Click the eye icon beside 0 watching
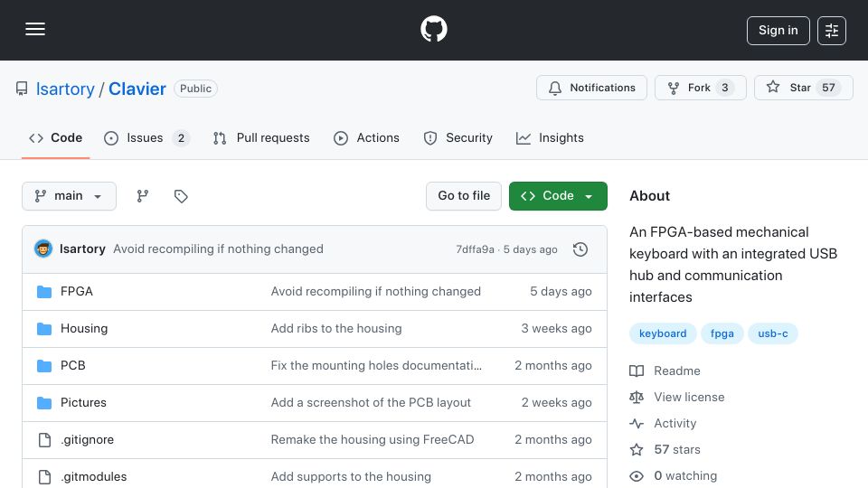Image resolution: width=868 pixels, height=488 pixels. (x=637, y=476)
